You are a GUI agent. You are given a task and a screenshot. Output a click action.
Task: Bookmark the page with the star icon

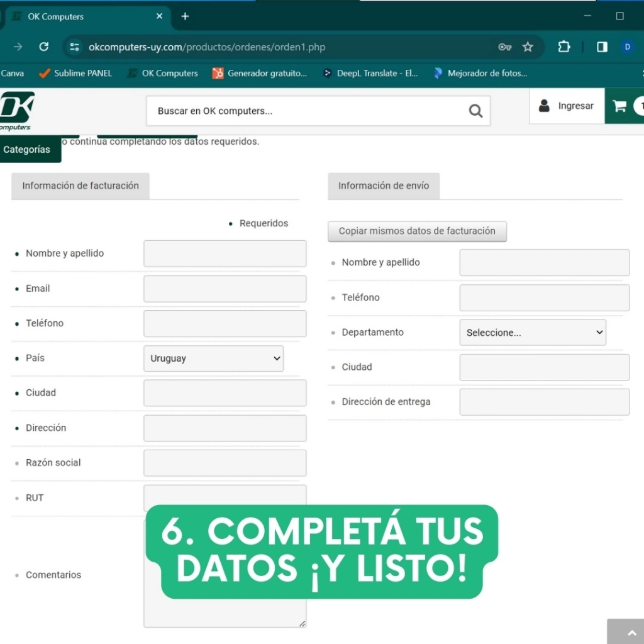[528, 47]
